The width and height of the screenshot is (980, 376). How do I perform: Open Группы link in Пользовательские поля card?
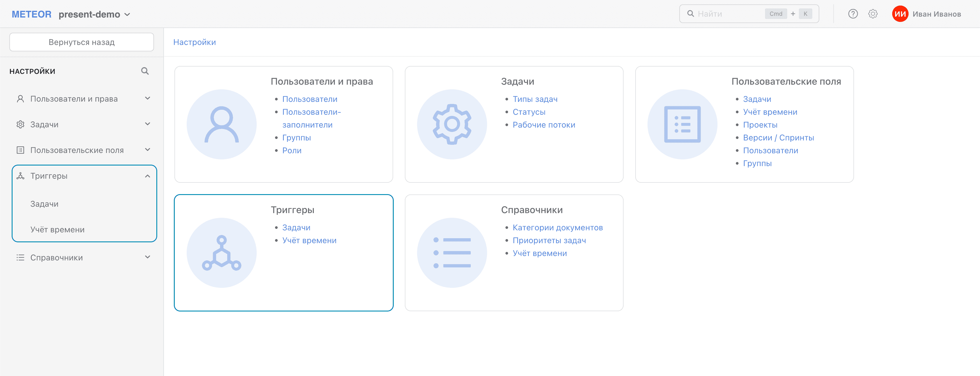(x=757, y=163)
